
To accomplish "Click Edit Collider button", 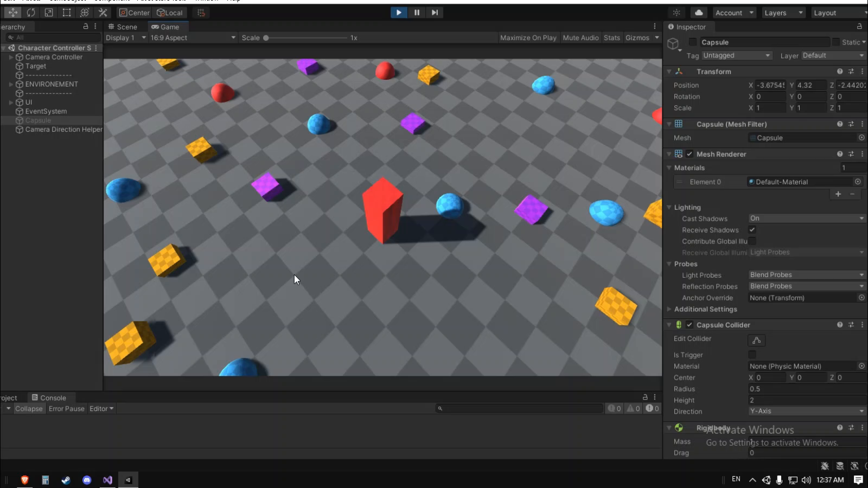I will (x=756, y=340).
